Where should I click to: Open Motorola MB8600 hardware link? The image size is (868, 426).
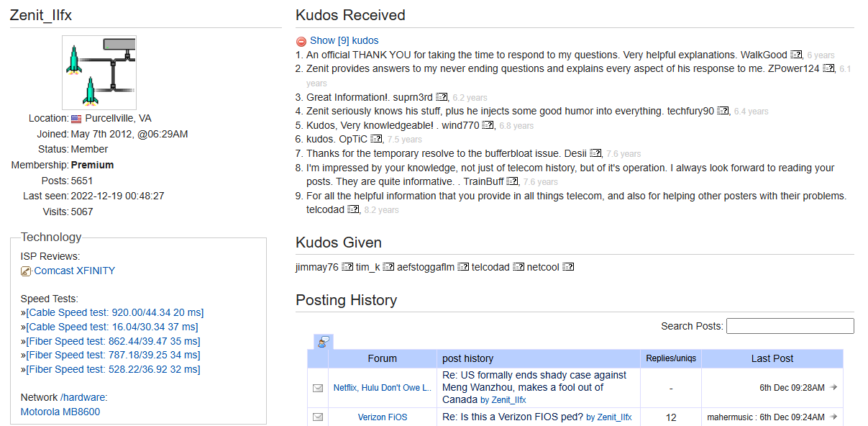point(60,412)
